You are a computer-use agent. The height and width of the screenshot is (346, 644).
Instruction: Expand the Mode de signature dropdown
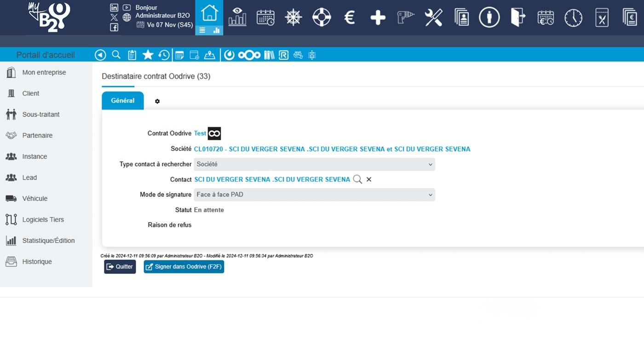314,195
